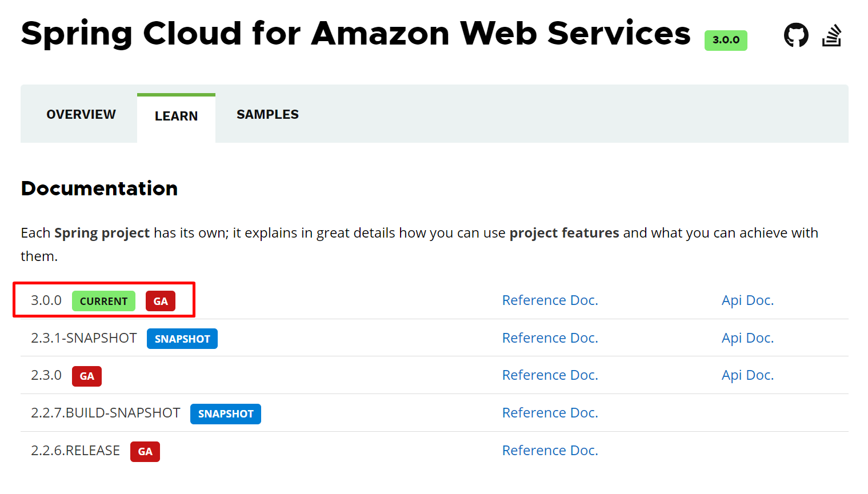
Task: Open Reference Doc. for version 3.0.0
Action: [550, 300]
